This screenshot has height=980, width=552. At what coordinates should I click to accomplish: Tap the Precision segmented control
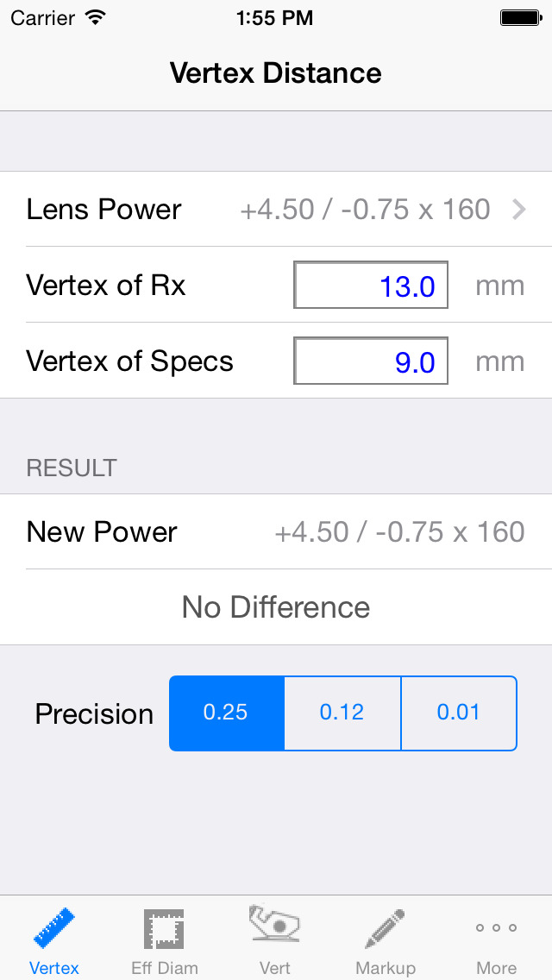(x=342, y=713)
